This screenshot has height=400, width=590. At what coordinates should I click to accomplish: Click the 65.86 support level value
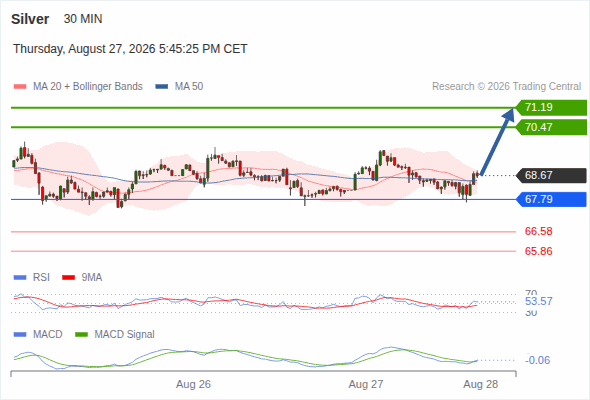[x=538, y=251]
